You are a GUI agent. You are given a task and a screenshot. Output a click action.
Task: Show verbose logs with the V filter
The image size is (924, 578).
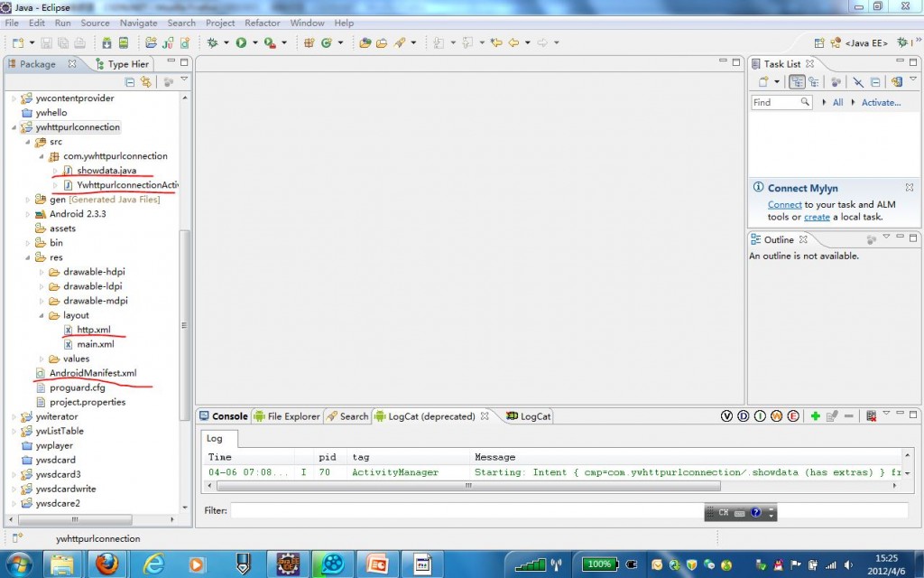[725, 416]
